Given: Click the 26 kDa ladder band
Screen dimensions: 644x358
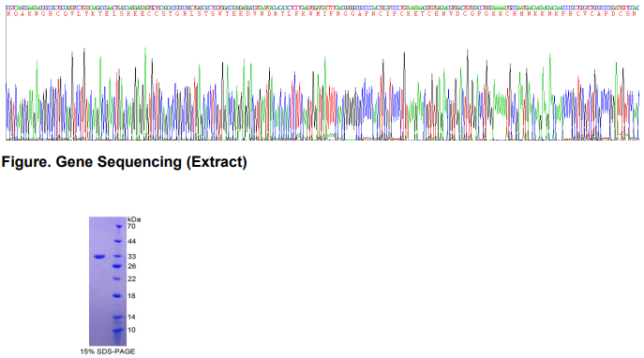Looking at the screenshot, I should (117, 266).
